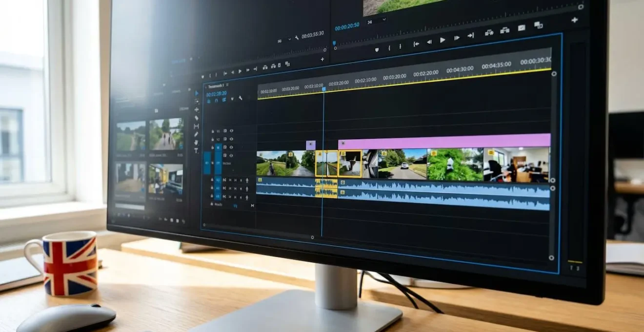Image resolution: width=644 pixels, height=332 pixels.
Task: Add a marker in Source monitor
Action: (202, 77)
